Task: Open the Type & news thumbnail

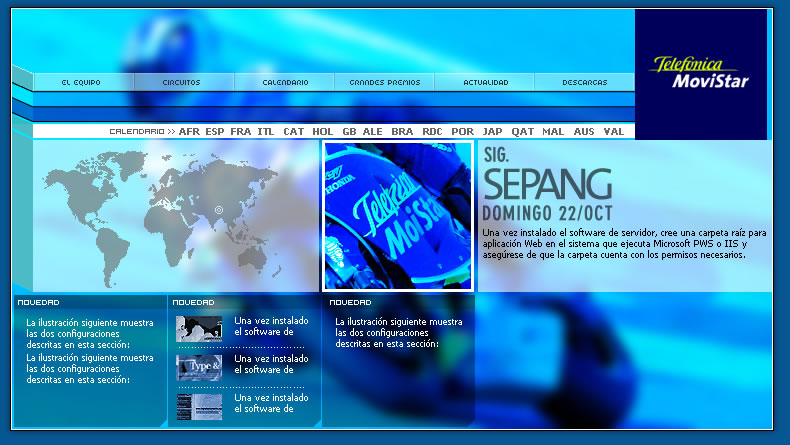Action: pos(199,367)
